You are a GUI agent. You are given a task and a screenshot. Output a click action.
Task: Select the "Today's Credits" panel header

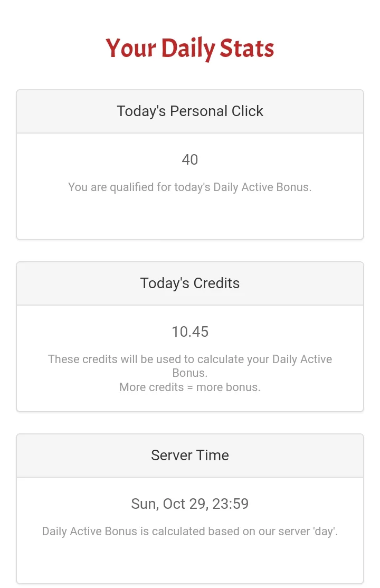tap(190, 283)
